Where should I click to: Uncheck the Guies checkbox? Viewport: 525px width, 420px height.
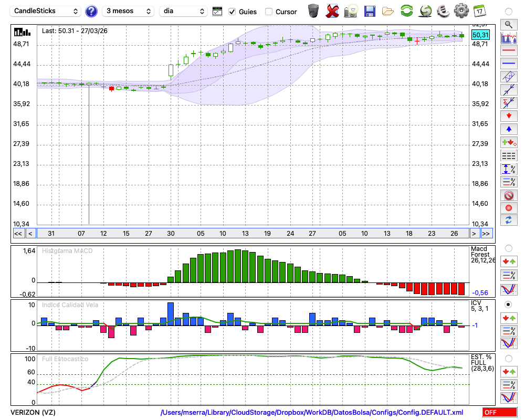[232, 12]
